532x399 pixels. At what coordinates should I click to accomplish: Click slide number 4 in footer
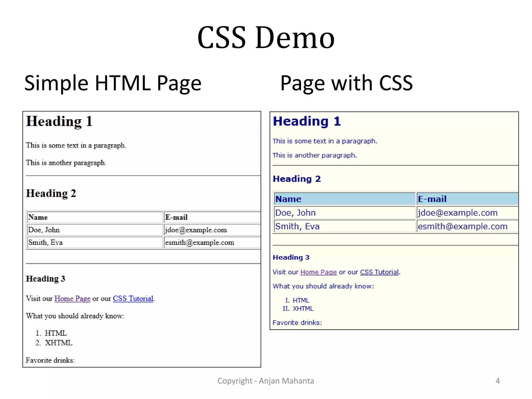497,381
